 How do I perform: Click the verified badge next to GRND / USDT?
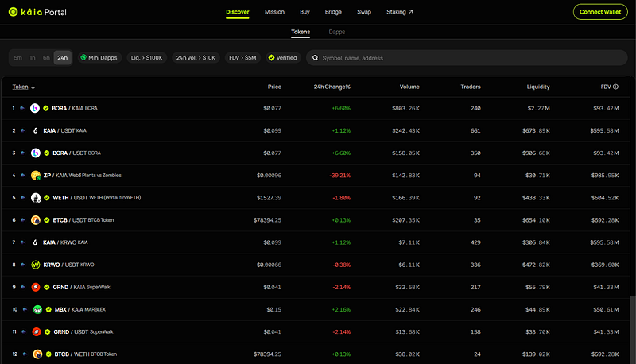click(48, 331)
